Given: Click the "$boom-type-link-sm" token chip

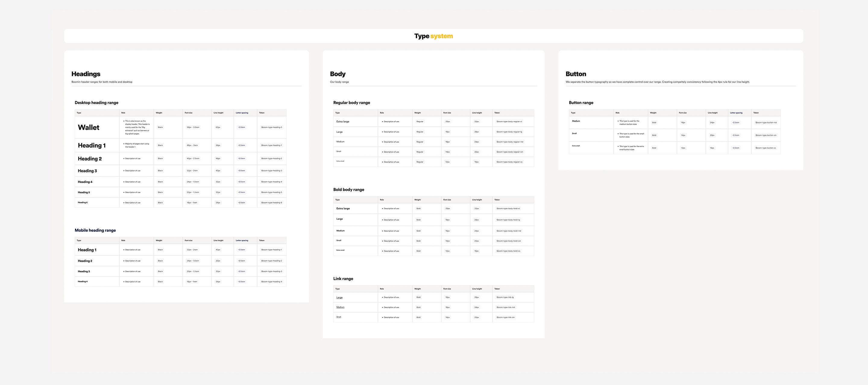Looking at the screenshot, I should [x=505, y=317].
